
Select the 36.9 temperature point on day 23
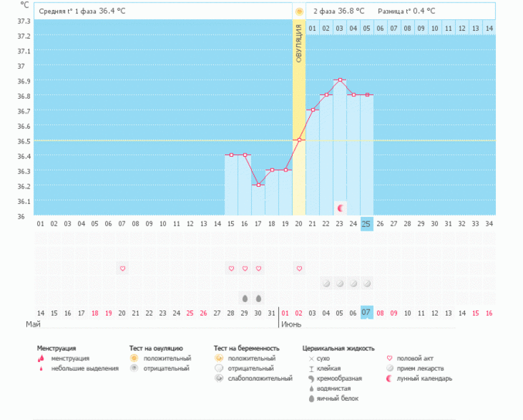click(x=340, y=80)
